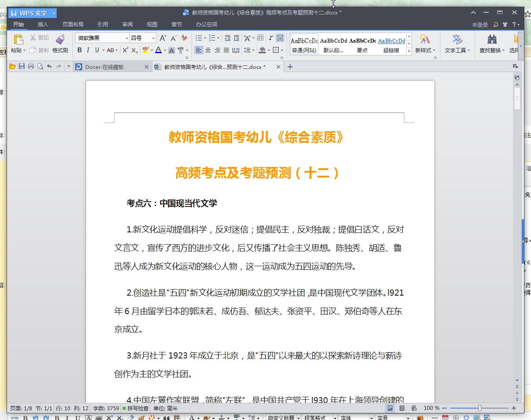The height and width of the screenshot is (420, 531).
Task: Toggle left alignment button
Action: click(x=199, y=50)
